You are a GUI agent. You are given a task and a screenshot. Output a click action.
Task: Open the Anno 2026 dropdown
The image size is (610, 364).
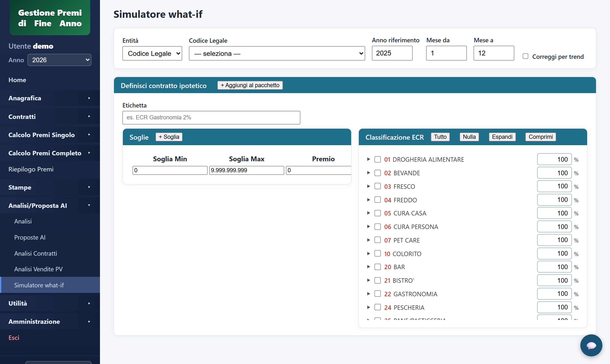tap(59, 60)
